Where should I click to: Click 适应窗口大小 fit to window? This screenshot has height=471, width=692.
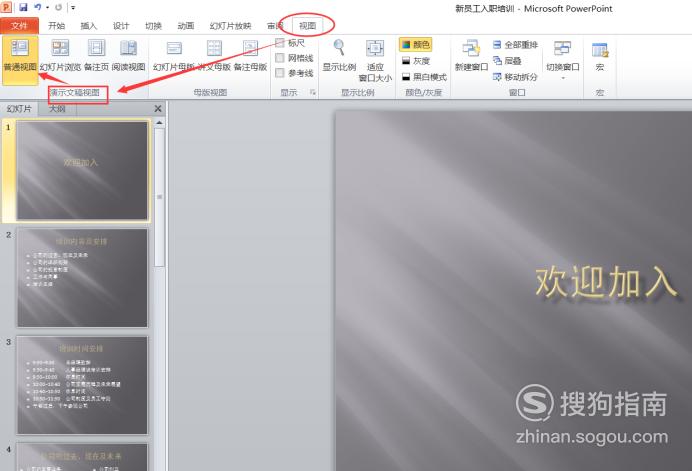(375, 60)
